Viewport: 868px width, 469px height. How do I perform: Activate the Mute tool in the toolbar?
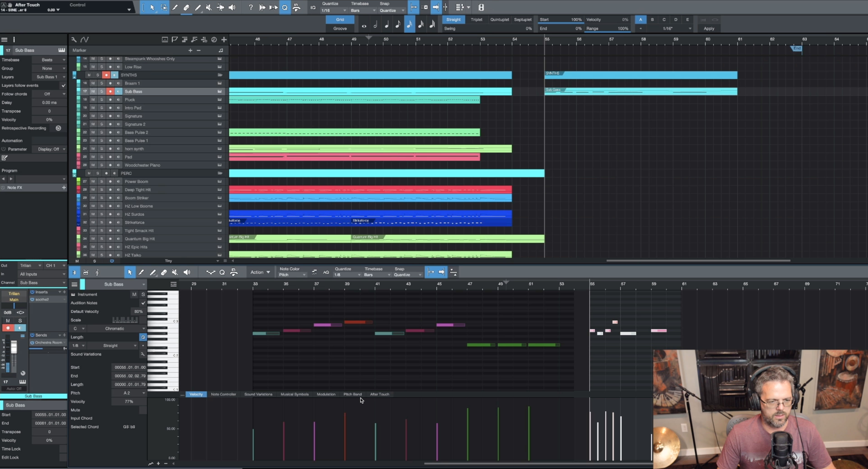(x=209, y=7)
